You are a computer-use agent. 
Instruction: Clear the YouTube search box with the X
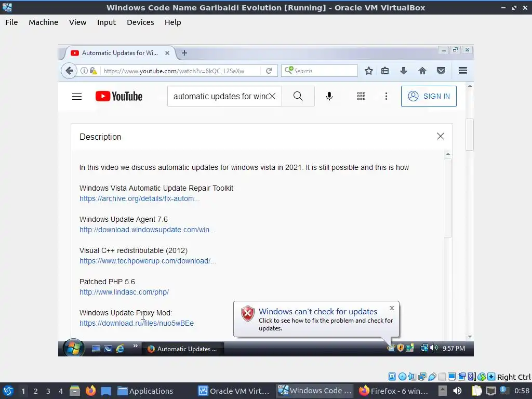point(272,96)
